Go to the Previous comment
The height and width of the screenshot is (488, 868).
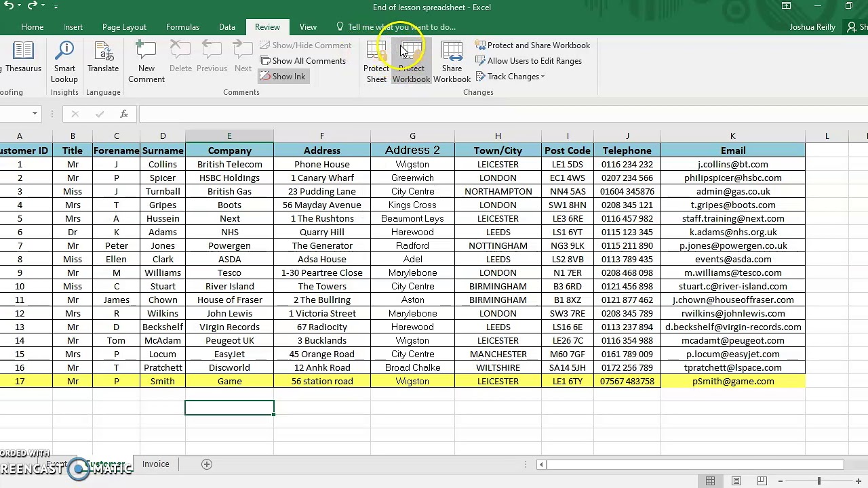pos(212,58)
